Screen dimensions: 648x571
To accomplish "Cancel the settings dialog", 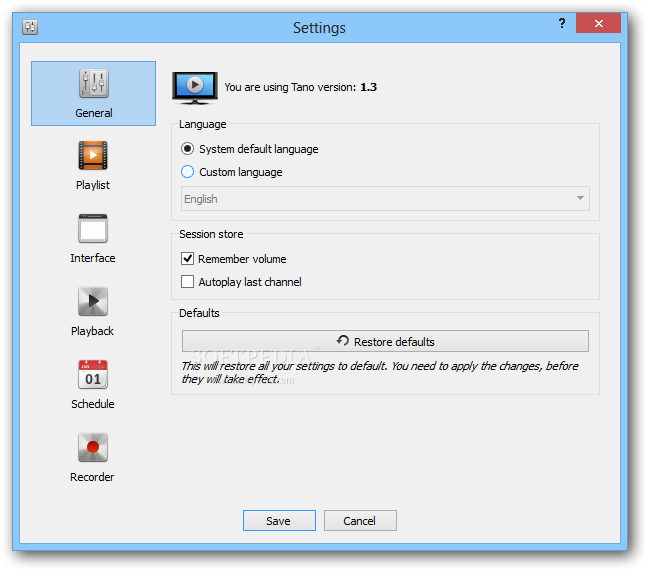I will 360,521.
